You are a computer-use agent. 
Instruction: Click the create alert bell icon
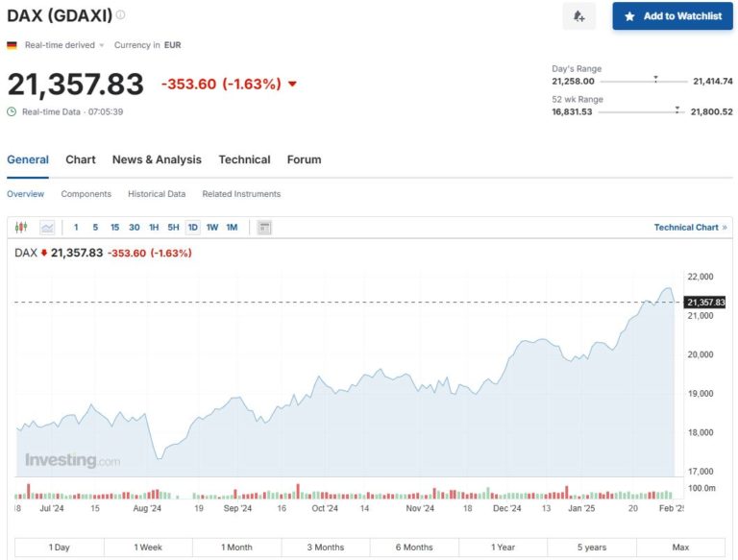coord(578,16)
